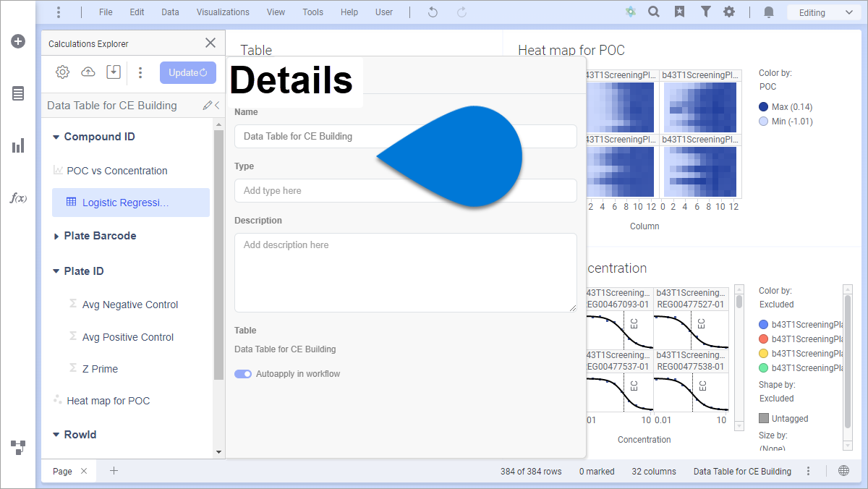Select the Z Prime calculation
868x489 pixels.
[100, 369]
